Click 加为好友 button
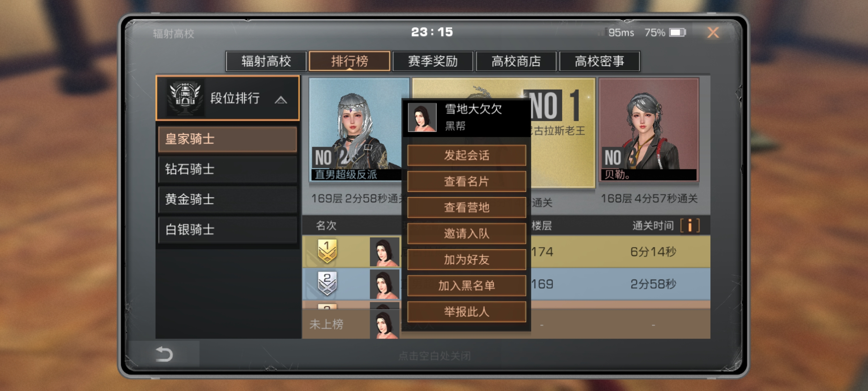 point(467,260)
